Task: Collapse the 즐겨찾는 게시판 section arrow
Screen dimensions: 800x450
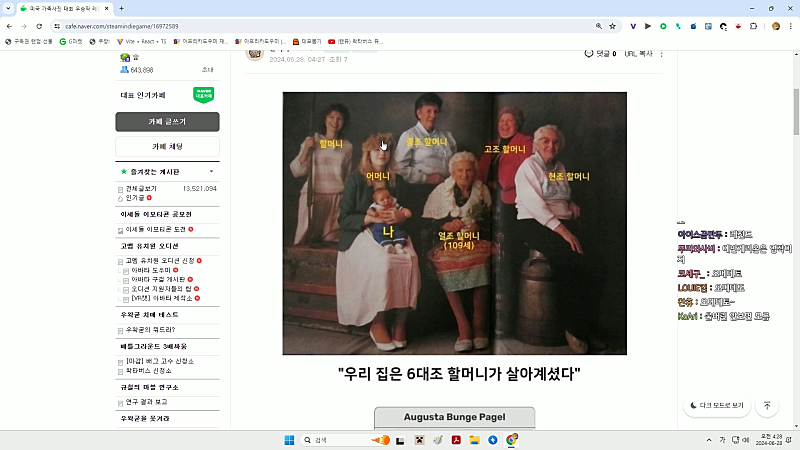Action: (x=211, y=172)
